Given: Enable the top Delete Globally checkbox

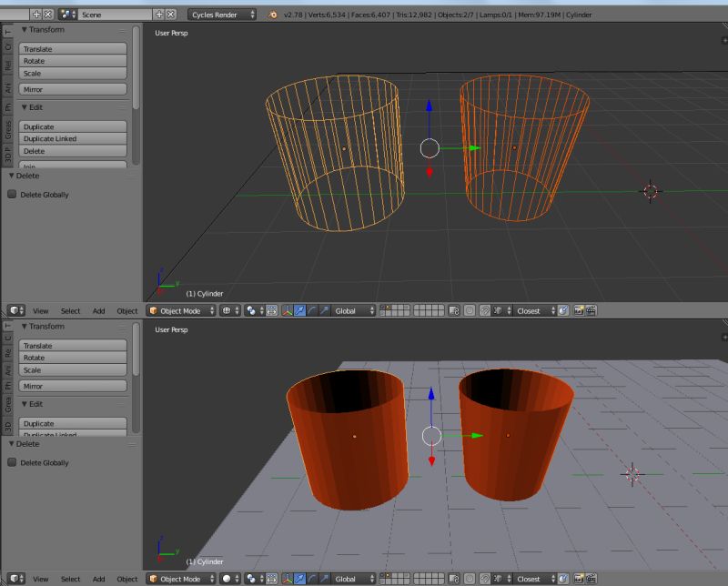Looking at the screenshot, I should [13, 195].
